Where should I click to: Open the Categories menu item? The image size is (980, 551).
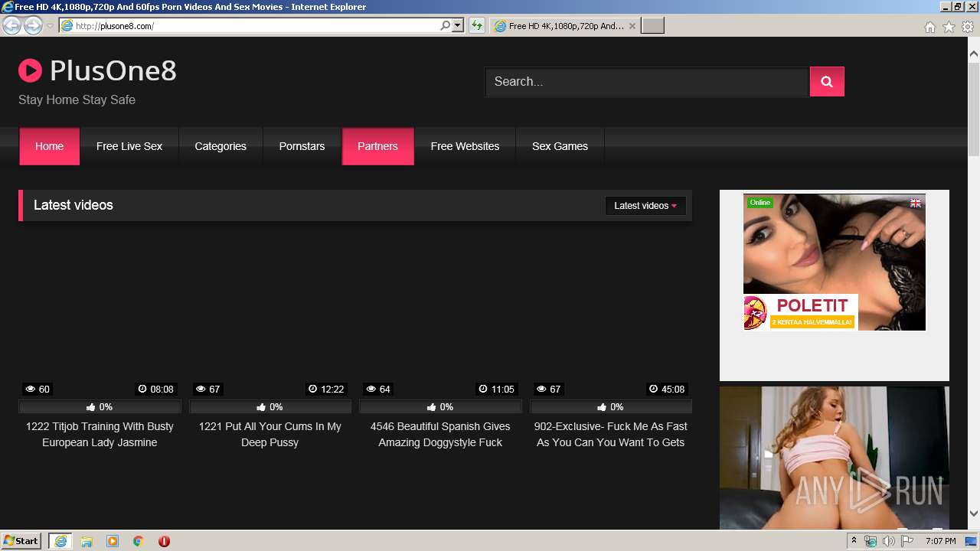(220, 146)
